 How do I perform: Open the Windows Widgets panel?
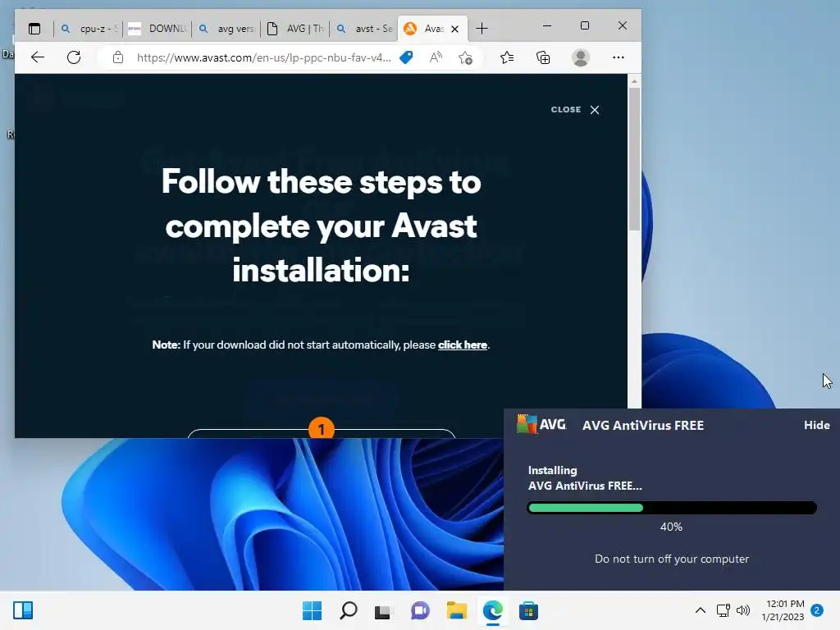(x=23, y=610)
